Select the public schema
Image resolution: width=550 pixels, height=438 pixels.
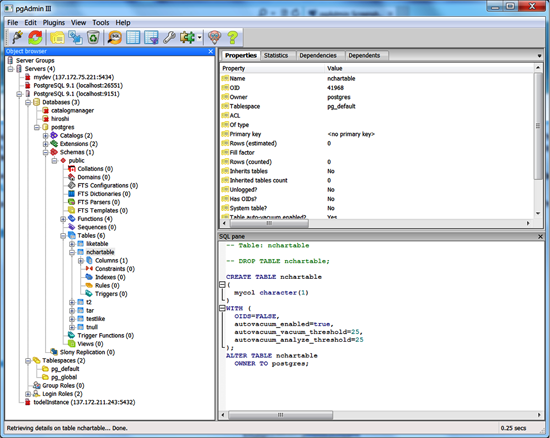(x=76, y=161)
